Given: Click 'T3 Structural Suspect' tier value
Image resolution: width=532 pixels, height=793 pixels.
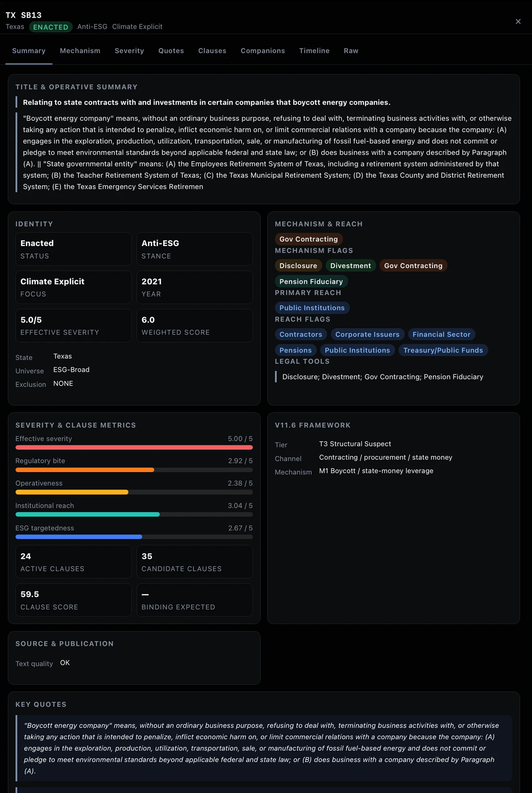Looking at the screenshot, I should [x=355, y=444].
